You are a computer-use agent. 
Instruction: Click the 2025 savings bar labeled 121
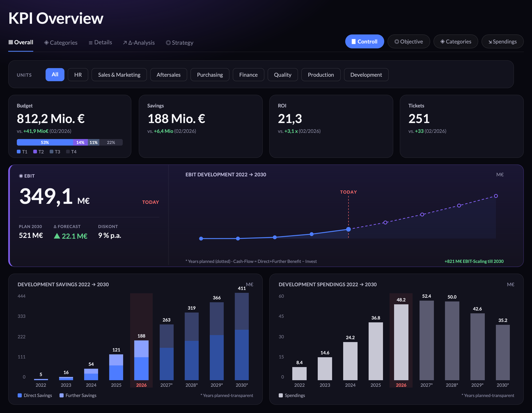116,367
